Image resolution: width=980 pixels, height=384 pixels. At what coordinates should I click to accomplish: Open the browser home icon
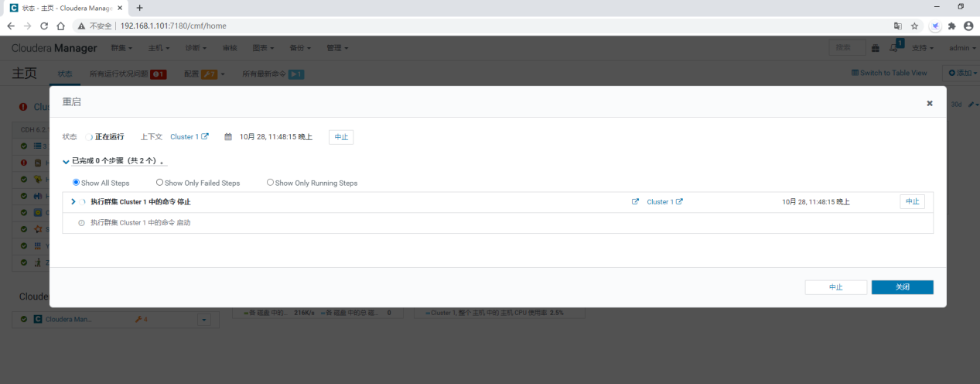tap(61, 26)
